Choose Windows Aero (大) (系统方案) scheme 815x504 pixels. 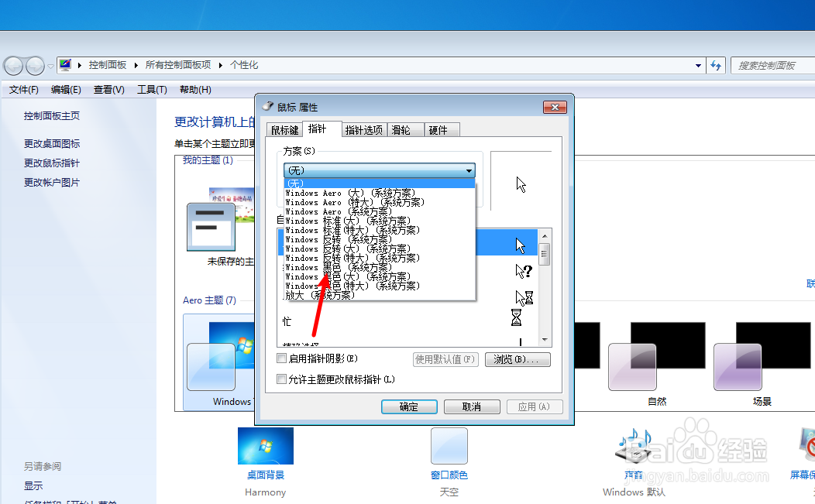pos(380,193)
